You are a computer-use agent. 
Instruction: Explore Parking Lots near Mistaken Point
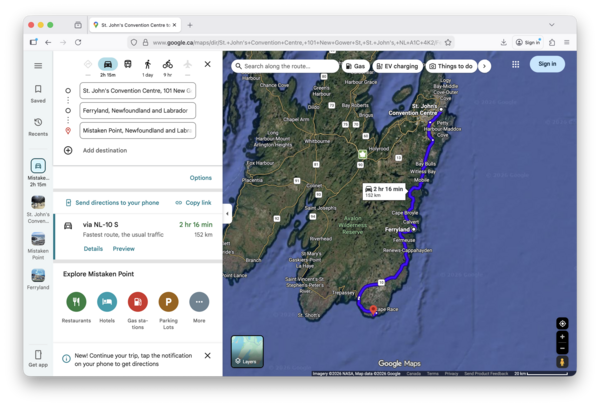(168, 302)
